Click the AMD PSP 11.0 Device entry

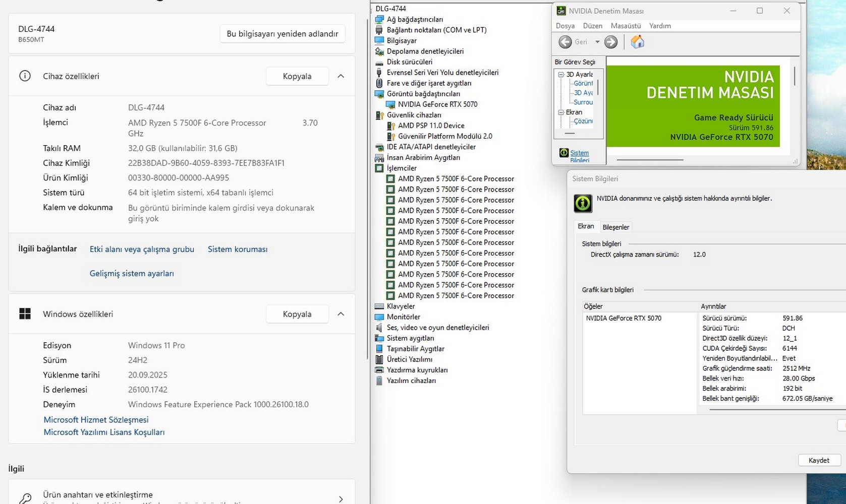431,125
